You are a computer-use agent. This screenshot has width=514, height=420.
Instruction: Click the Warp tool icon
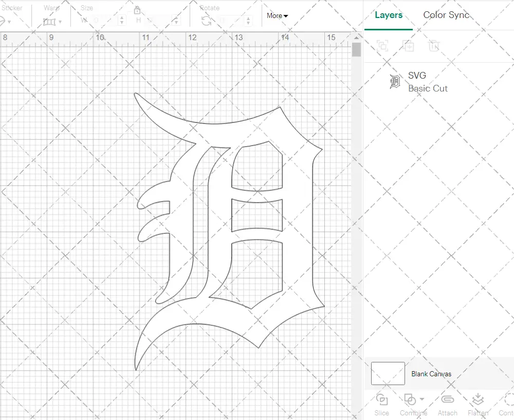click(x=49, y=22)
